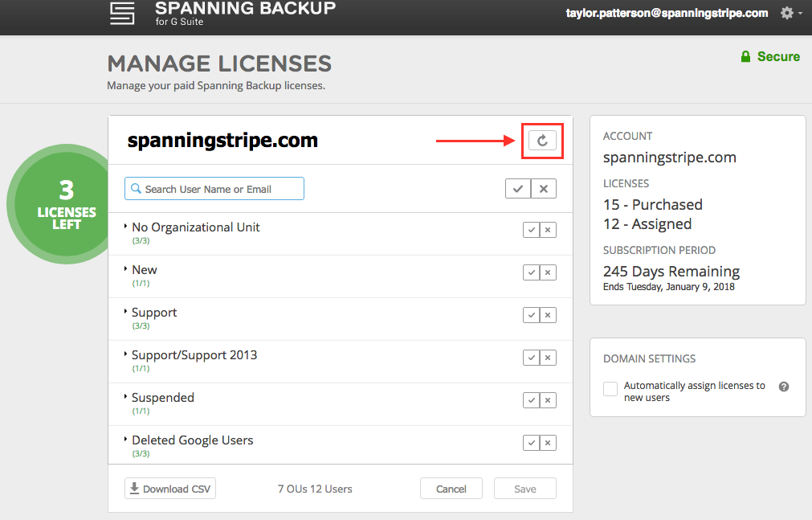The width and height of the screenshot is (812, 520).
Task: Click the MANAGE LICENSES heading
Action: (219, 63)
